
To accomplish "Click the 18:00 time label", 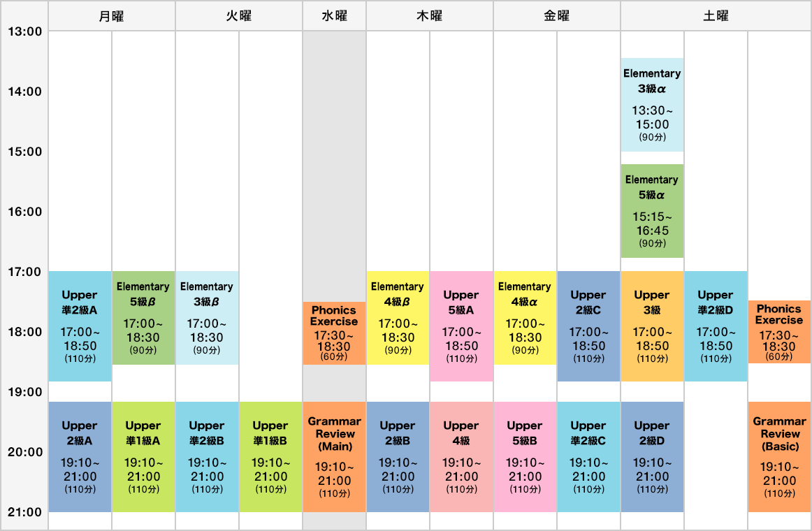I will tap(25, 332).
